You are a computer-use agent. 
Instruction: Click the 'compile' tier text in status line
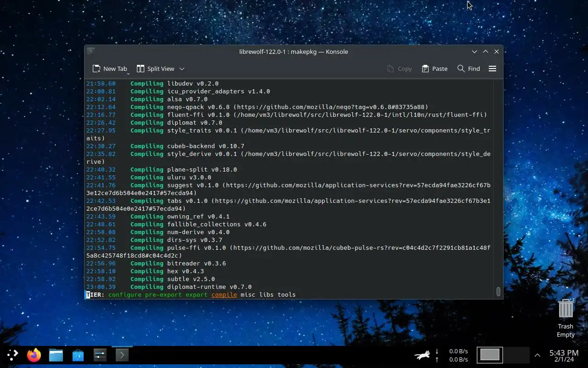(x=224, y=294)
